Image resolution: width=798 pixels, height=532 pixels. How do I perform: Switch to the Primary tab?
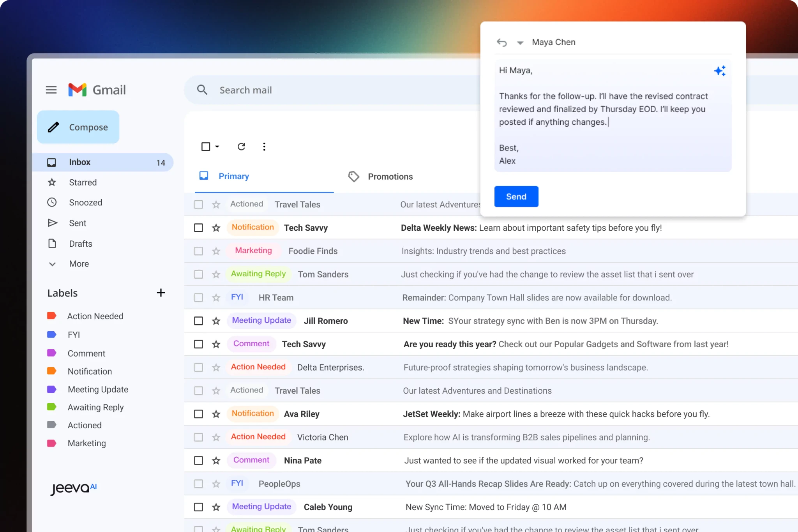pos(264,177)
